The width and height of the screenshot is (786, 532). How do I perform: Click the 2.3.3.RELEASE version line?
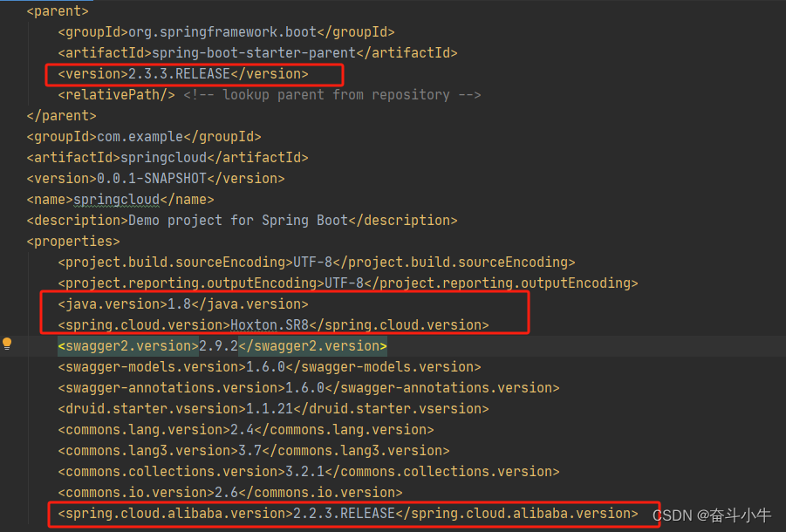pos(183,74)
